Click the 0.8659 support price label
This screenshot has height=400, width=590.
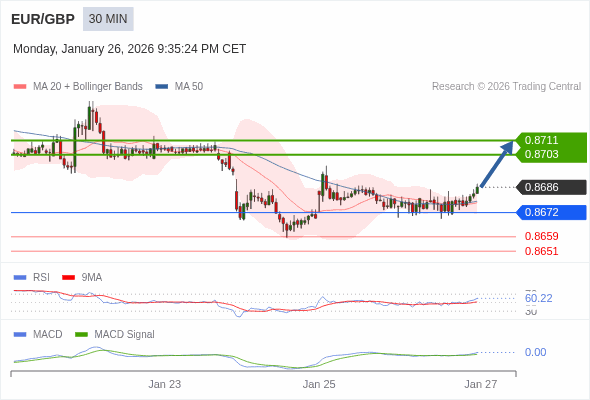click(541, 236)
